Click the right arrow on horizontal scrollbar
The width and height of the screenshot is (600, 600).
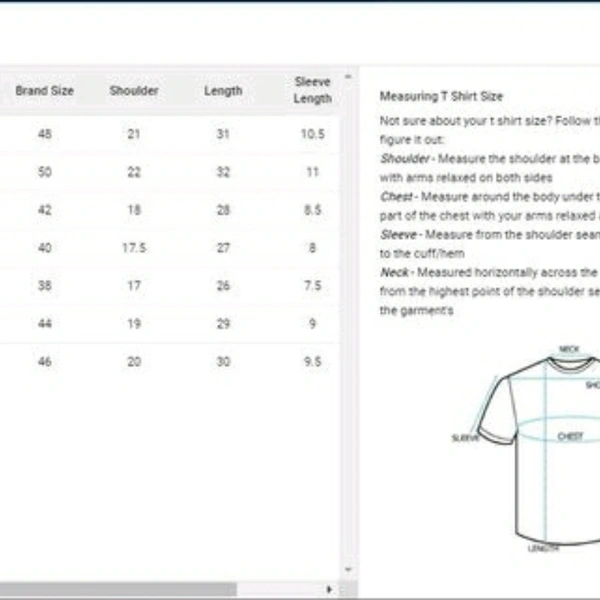tap(329, 589)
